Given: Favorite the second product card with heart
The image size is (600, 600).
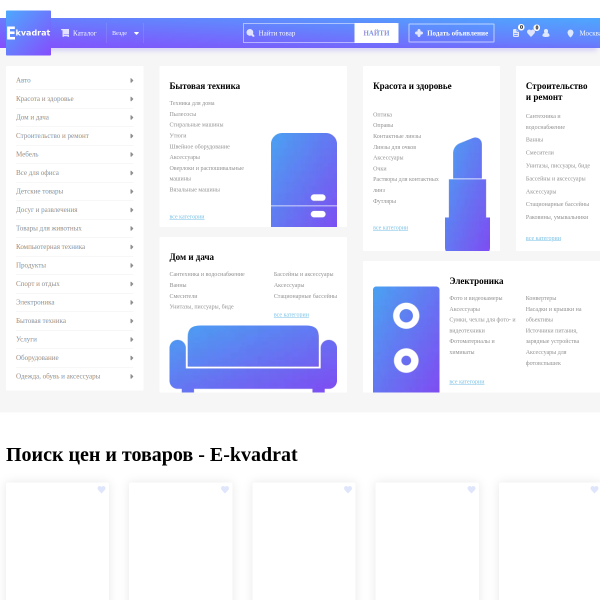Looking at the screenshot, I should (225, 489).
